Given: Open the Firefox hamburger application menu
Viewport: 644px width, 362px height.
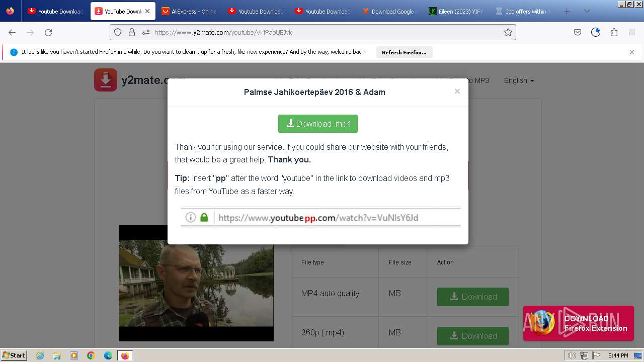Looking at the screenshot, I should (x=632, y=32).
